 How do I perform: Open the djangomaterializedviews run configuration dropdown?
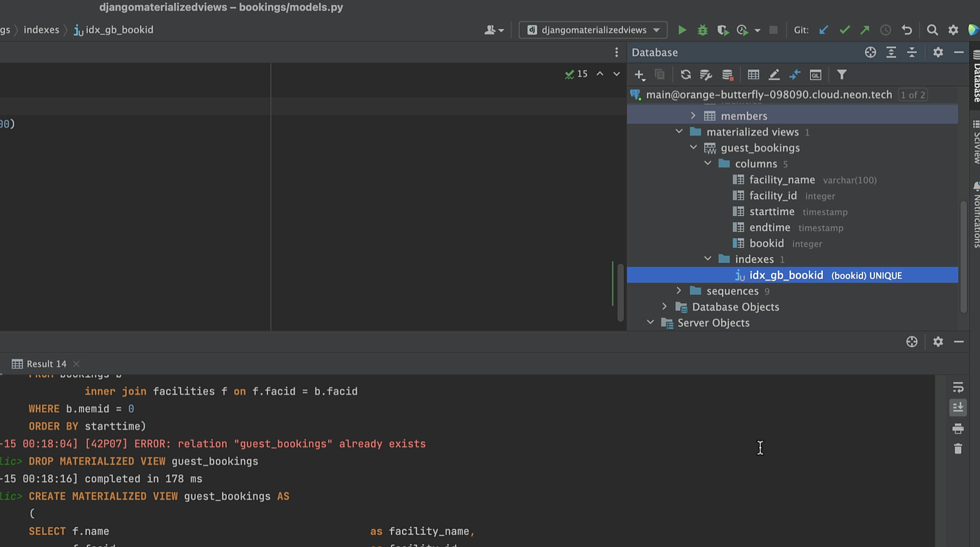point(593,30)
